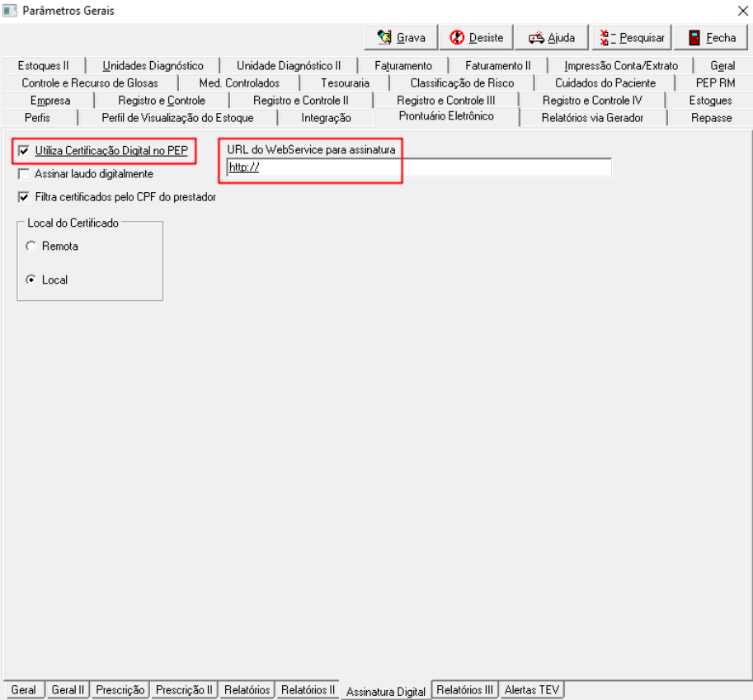The image size is (753, 700).
Task: Open the Tesouraria tab
Action: [345, 83]
